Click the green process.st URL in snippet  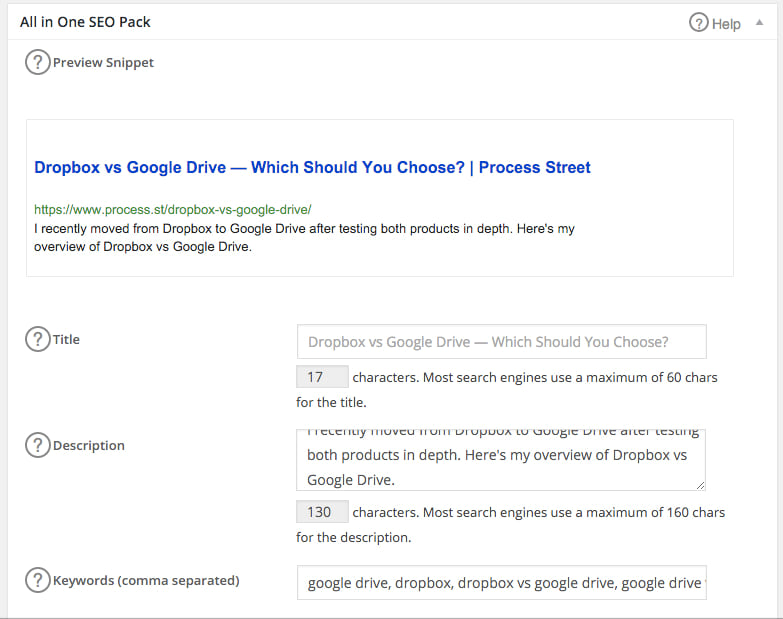[173, 210]
